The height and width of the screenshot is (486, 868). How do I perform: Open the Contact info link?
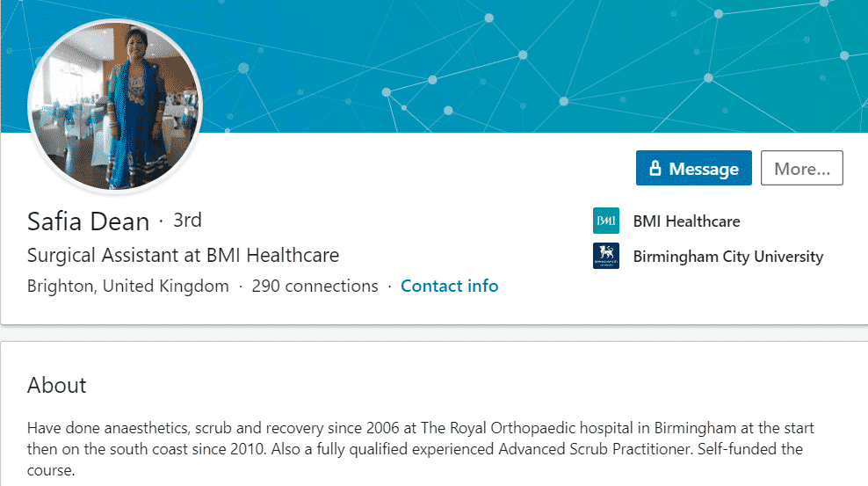pyautogui.click(x=450, y=287)
